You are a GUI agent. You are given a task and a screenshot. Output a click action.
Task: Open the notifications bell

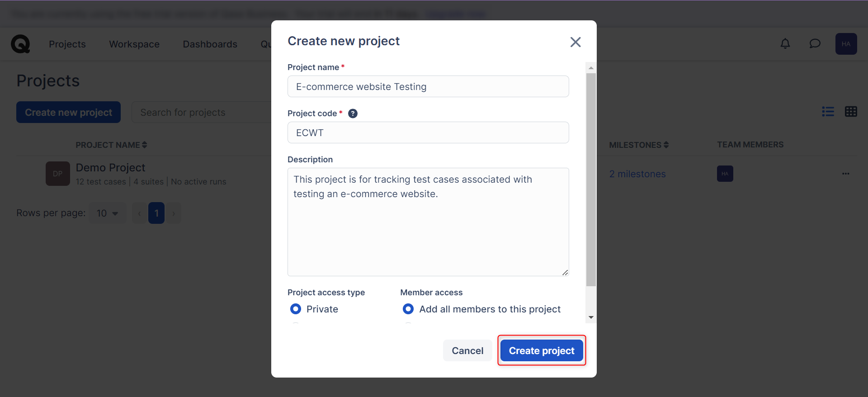(x=785, y=44)
